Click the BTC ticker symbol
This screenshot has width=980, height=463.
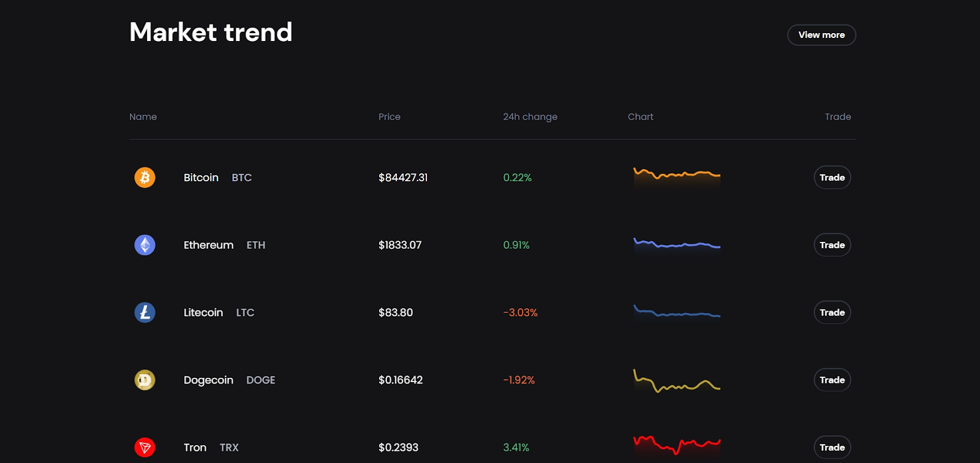point(242,178)
